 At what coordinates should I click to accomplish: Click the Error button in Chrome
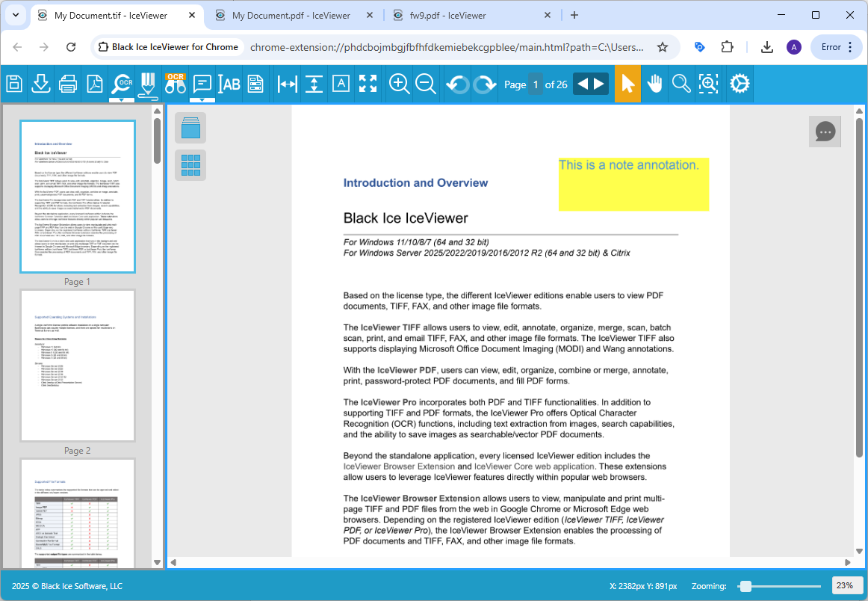(x=836, y=47)
